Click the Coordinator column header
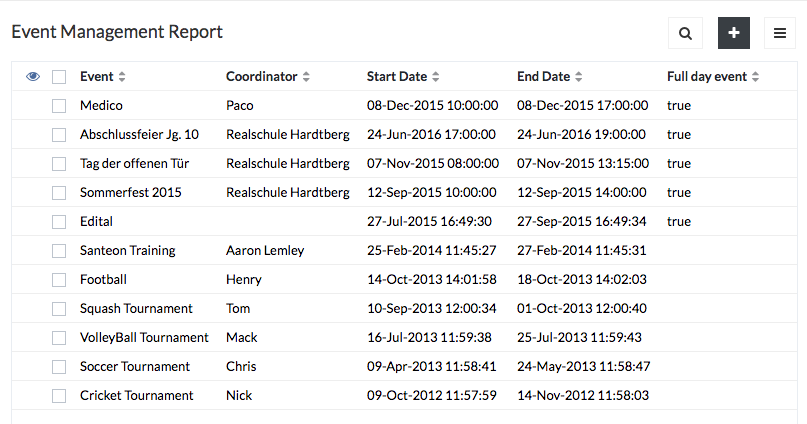Screen dimensions: 807x424 tap(261, 77)
